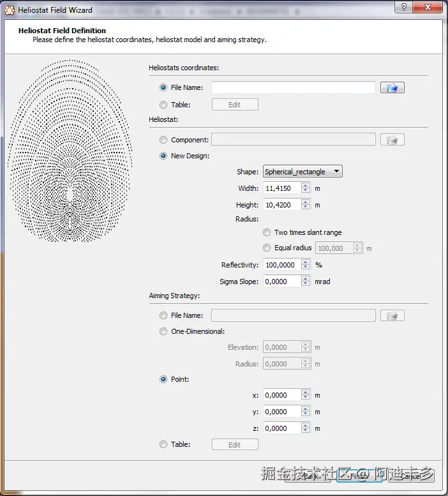Open the Shape dropdown Spherical_rectangle
Viewport: 448px width, 496px height.
pos(302,172)
